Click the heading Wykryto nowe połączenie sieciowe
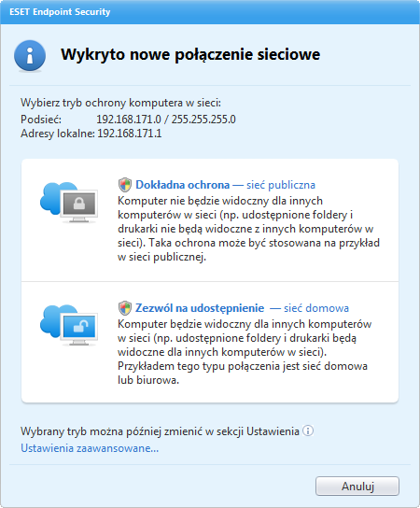This screenshot has height=508, width=420. pyautogui.click(x=190, y=54)
